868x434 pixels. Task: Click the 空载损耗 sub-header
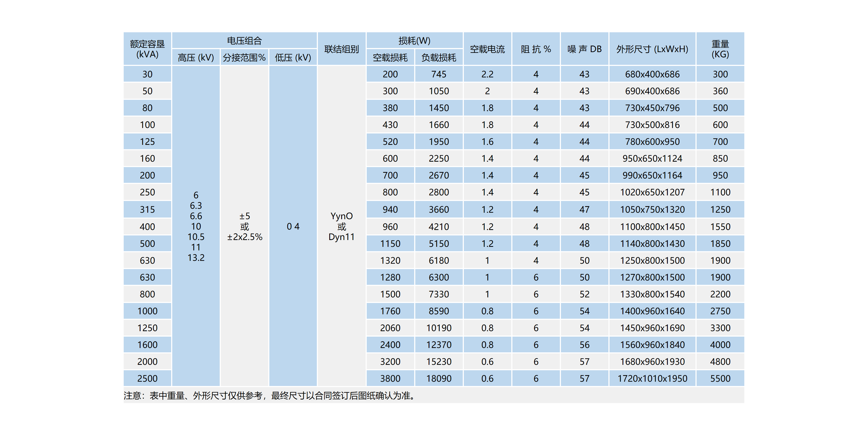click(x=390, y=58)
